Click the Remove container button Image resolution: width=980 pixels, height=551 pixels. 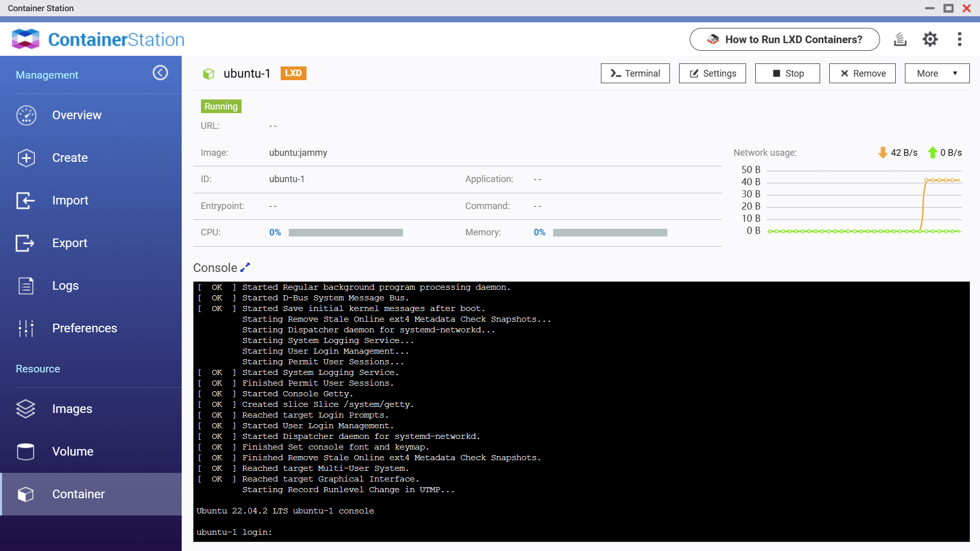click(862, 74)
